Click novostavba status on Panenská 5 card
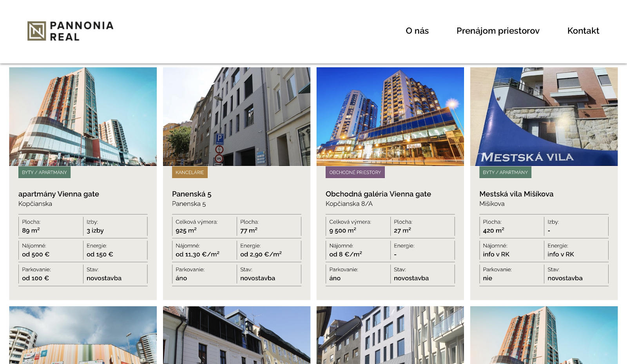 pyautogui.click(x=257, y=278)
